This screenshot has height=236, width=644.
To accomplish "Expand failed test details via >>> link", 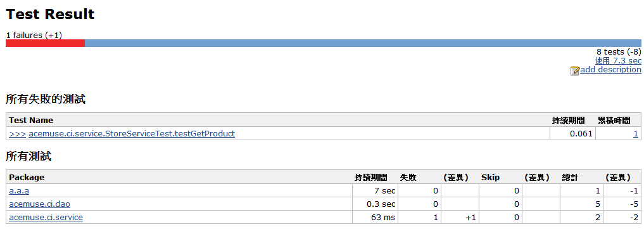I will [x=18, y=134].
